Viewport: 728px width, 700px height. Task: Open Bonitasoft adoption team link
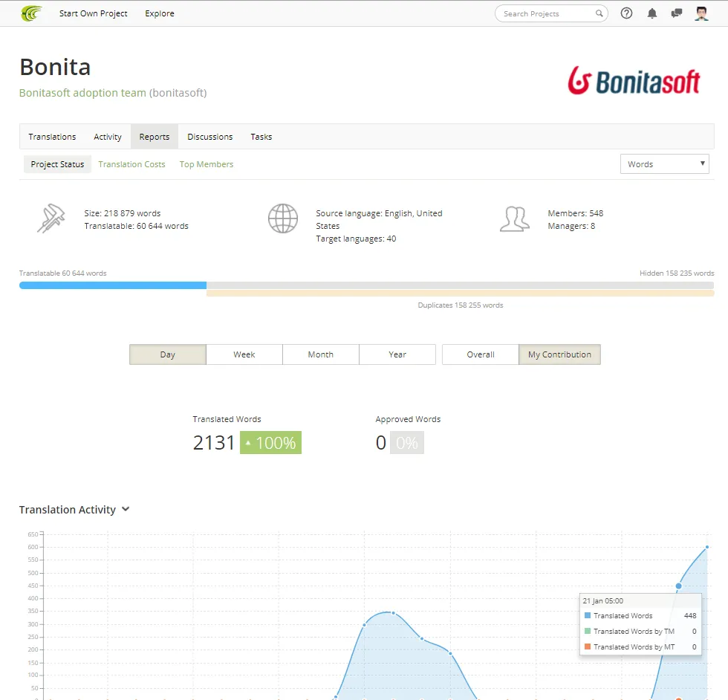click(x=82, y=93)
